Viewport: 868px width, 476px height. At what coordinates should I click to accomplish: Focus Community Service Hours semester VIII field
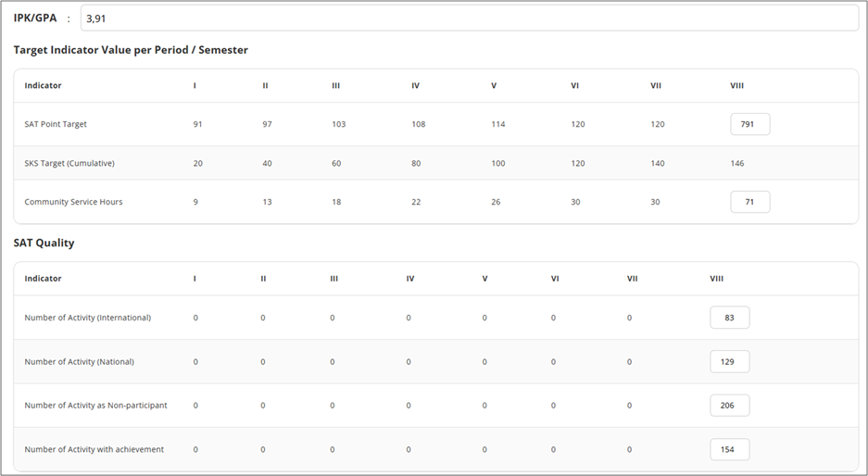pyautogui.click(x=749, y=202)
